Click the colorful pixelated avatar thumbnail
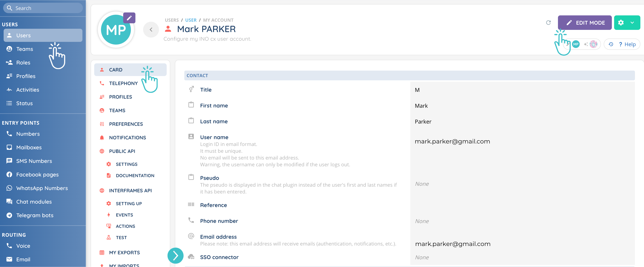 594,44
